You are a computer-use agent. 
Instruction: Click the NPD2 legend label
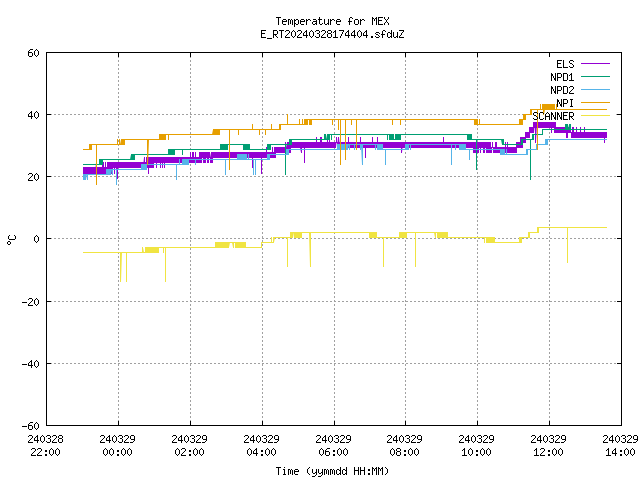click(562, 90)
